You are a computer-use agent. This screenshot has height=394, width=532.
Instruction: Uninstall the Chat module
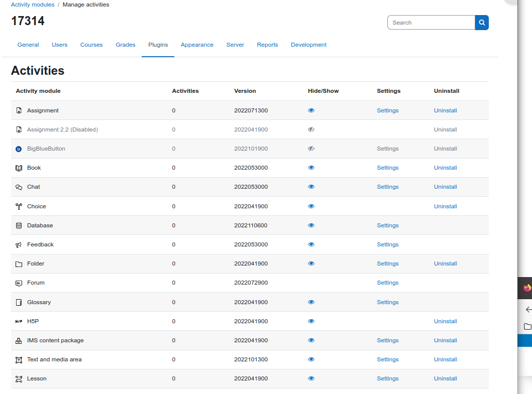coord(445,187)
